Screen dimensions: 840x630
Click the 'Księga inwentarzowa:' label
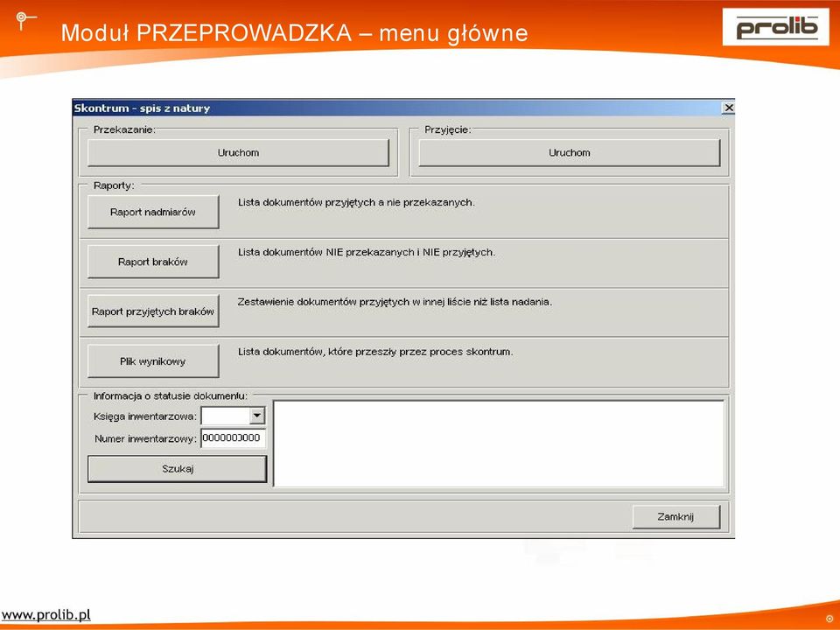click(x=145, y=416)
